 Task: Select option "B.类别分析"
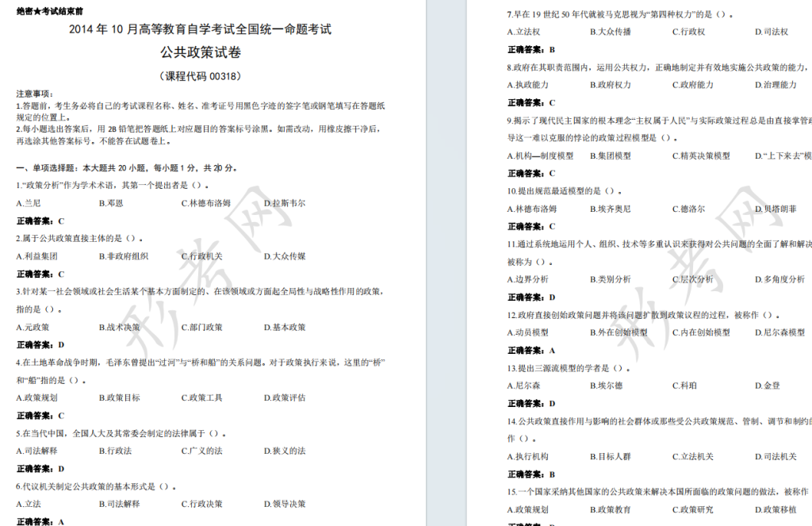pos(611,279)
